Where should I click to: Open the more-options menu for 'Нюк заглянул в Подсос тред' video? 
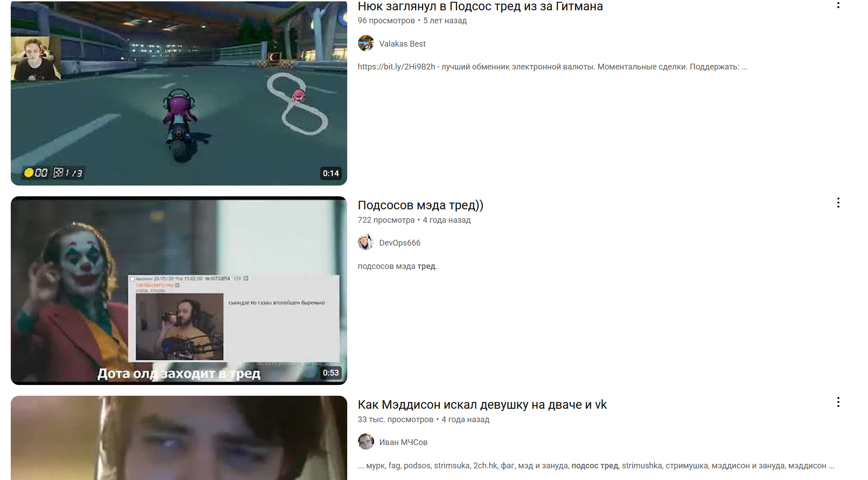838,4
